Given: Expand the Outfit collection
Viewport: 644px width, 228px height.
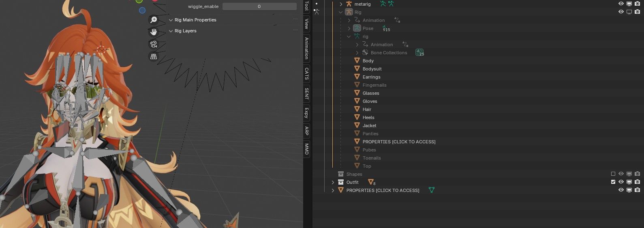Looking at the screenshot, I should pos(333,182).
